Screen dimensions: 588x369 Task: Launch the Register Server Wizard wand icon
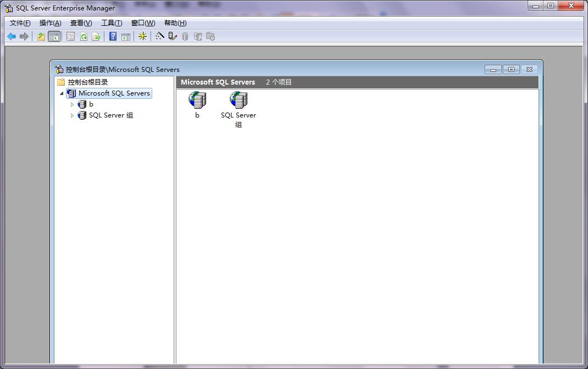coord(161,36)
